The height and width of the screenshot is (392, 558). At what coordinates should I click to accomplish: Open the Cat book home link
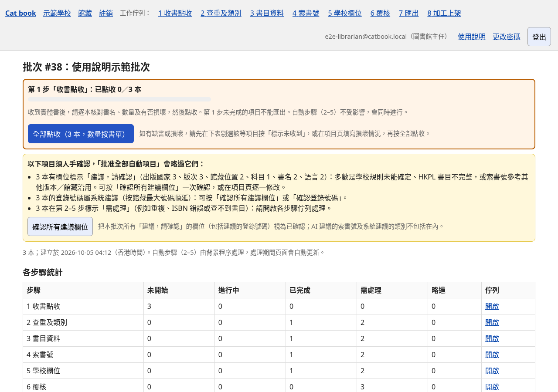pos(20,13)
